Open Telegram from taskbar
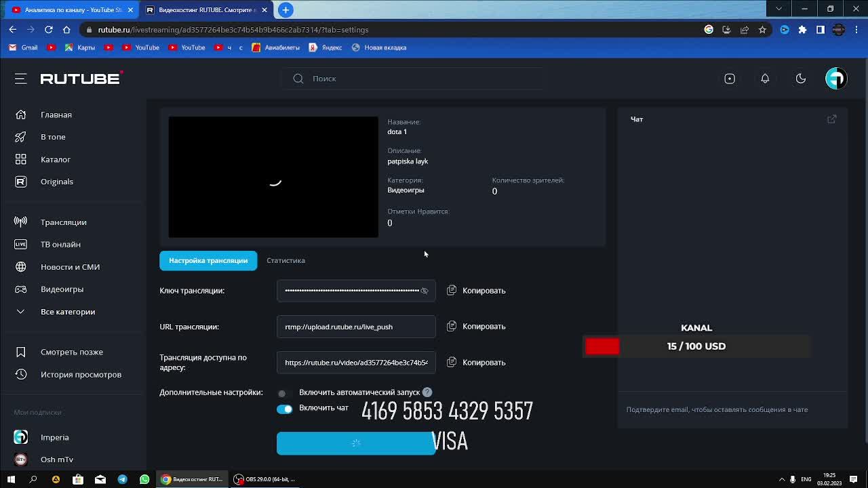The height and width of the screenshot is (488, 868). pos(122,479)
